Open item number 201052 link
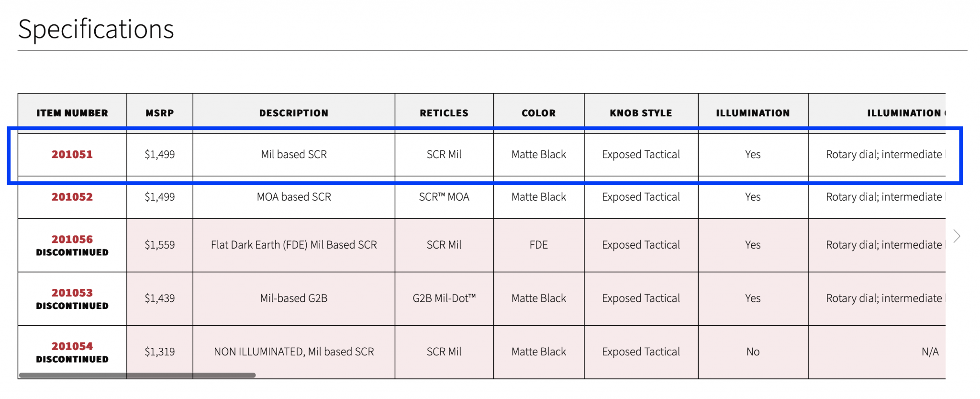The height and width of the screenshot is (399, 980). [x=72, y=197]
